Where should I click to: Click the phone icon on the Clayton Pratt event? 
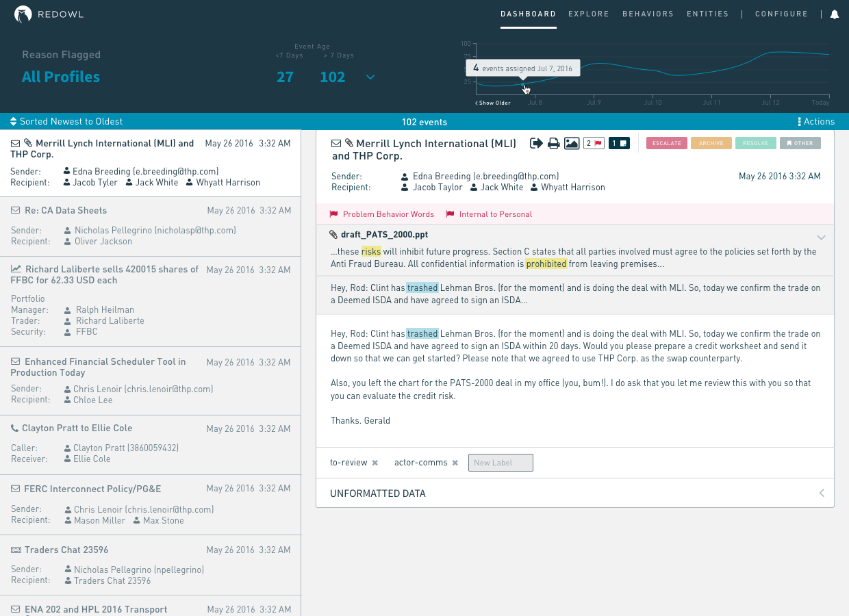(15, 427)
